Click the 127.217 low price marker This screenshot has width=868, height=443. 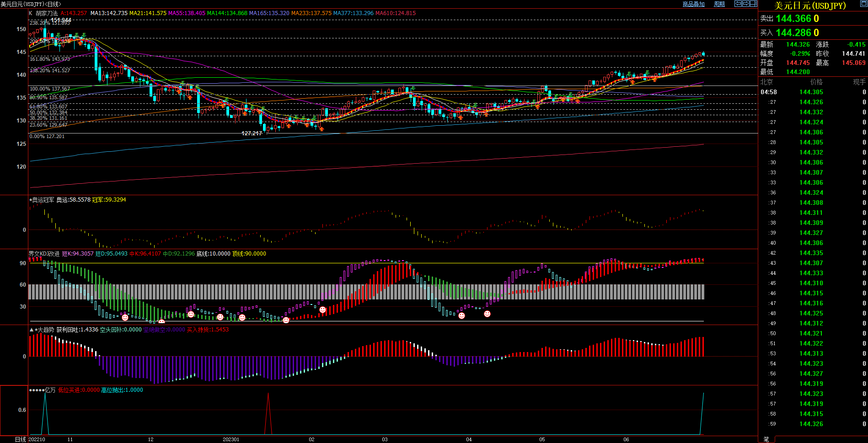point(252,133)
